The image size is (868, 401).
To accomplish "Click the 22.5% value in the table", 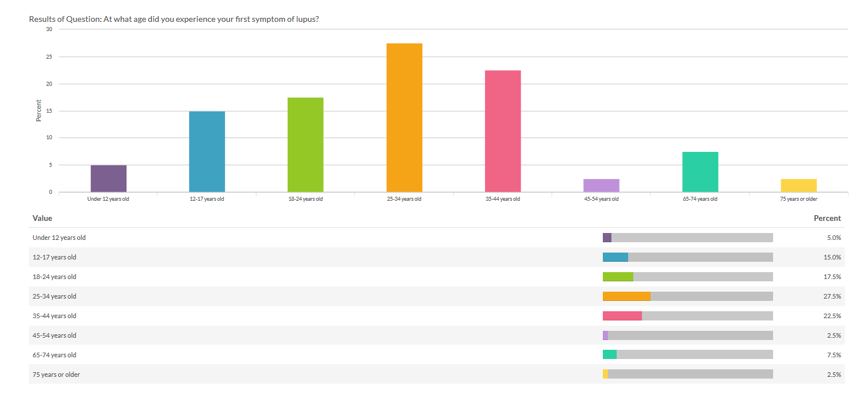I will click(832, 316).
